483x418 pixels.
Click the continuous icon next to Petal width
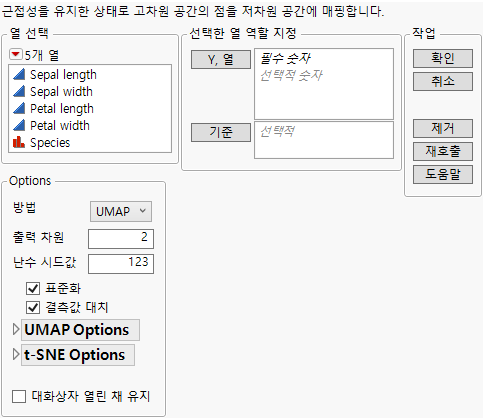click(x=19, y=125)
